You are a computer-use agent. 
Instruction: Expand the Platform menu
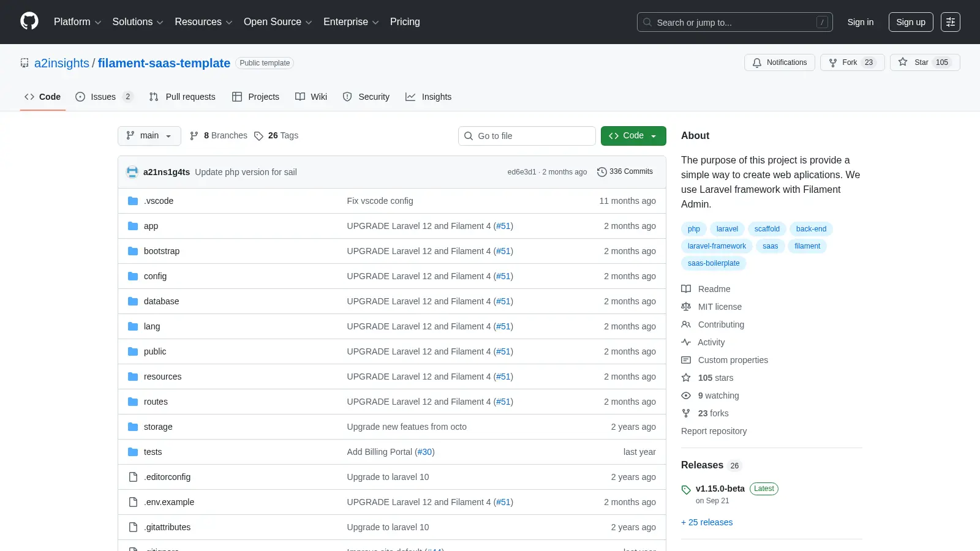click(x=77, y=22)
